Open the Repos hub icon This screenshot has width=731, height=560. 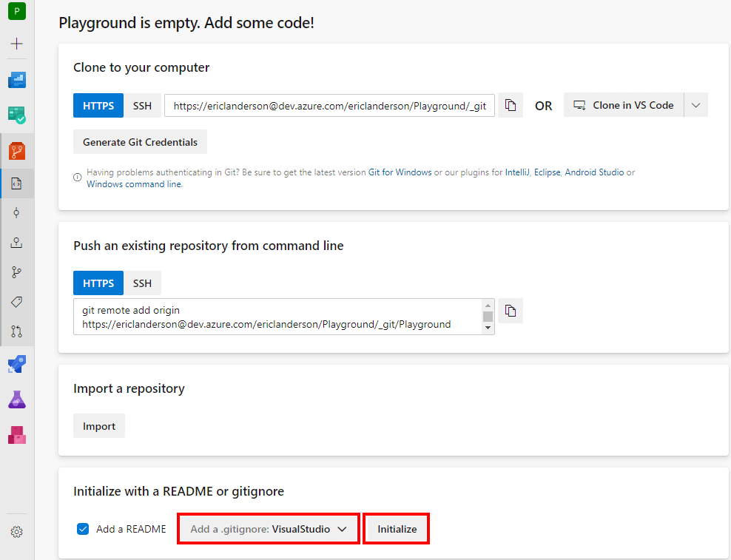(x=17, y=151)
